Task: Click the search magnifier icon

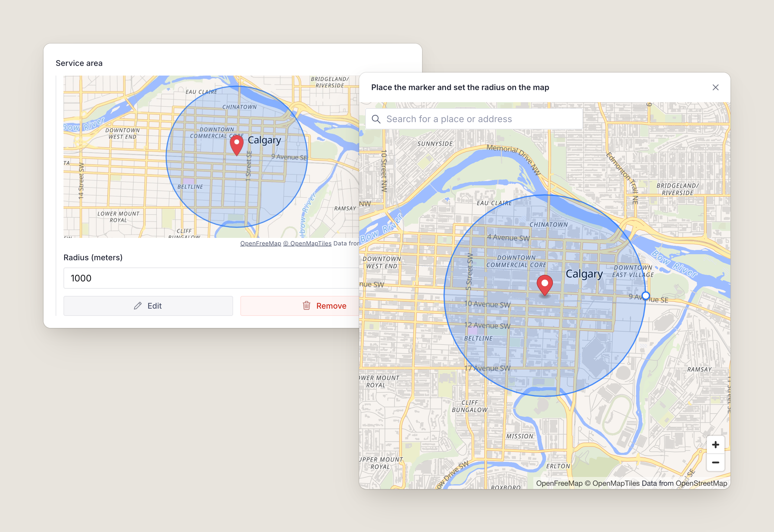Action: coord(376,119)
